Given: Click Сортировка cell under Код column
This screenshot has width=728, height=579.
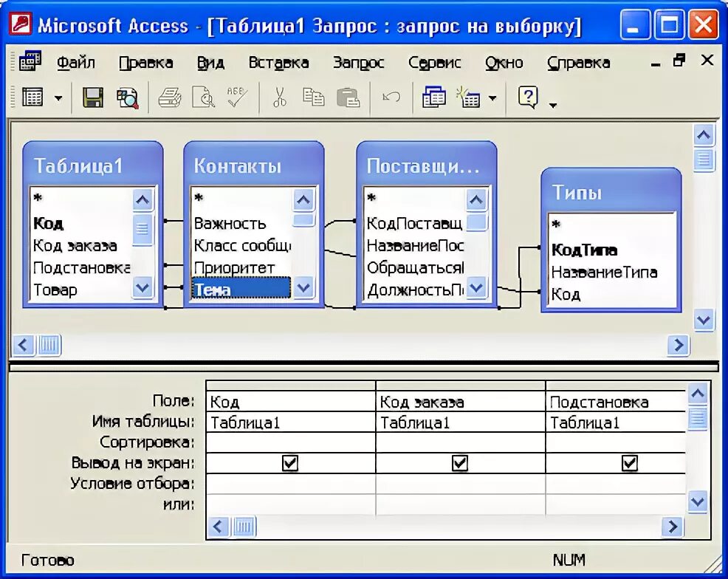Looking at the screenshot, I should [x=291, y=442].
